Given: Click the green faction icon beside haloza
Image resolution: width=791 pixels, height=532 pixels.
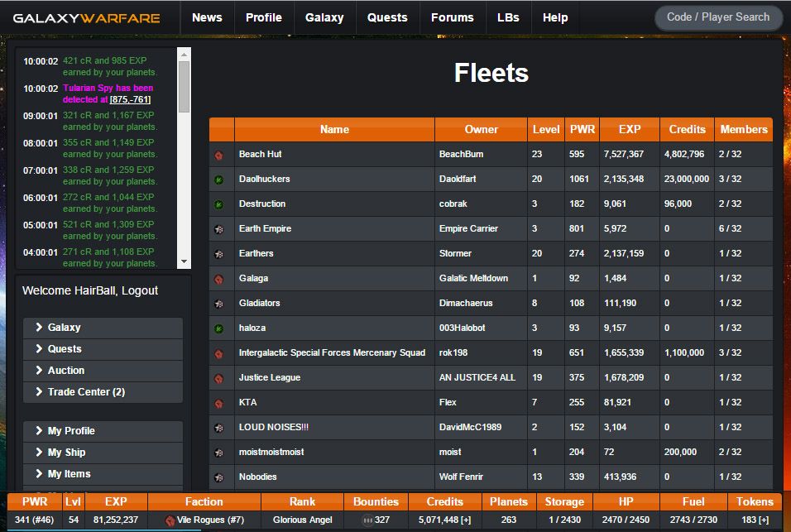Looking at the screenshot, I should tap(219, 328).
